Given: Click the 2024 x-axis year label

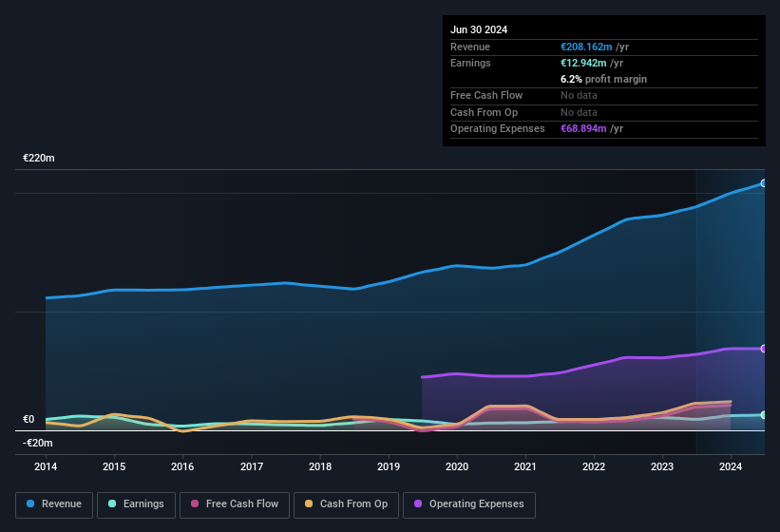Looking at the screenshot, I should [731, 466].
